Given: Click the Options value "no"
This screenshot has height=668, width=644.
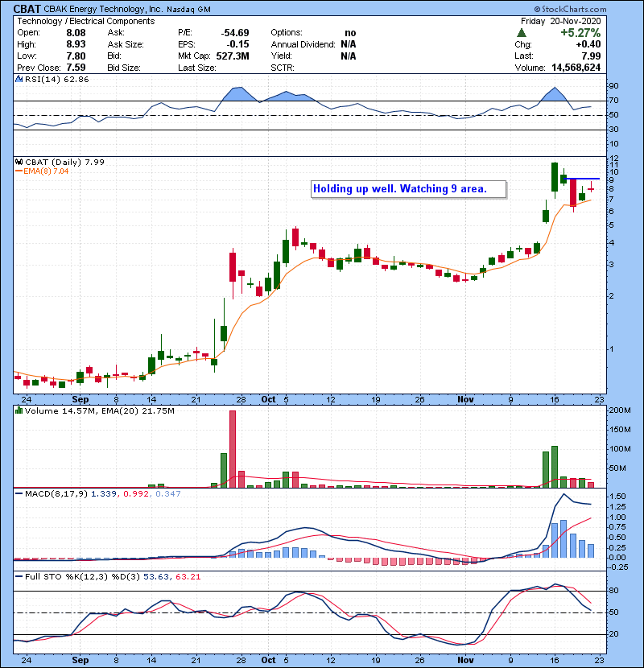Looking at the screenshot, I should [x=350, y=33].
